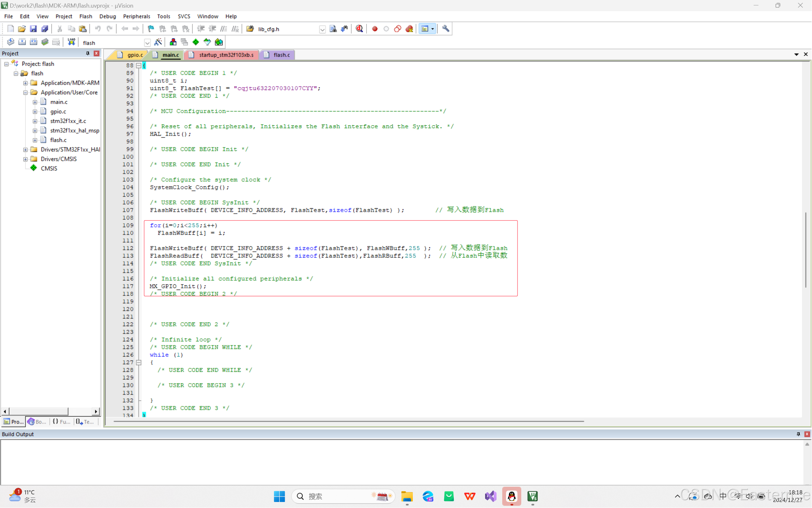Viewport: 812px width, 508px height.
Task: Click Configuration wrench icon
Action: 446,29
